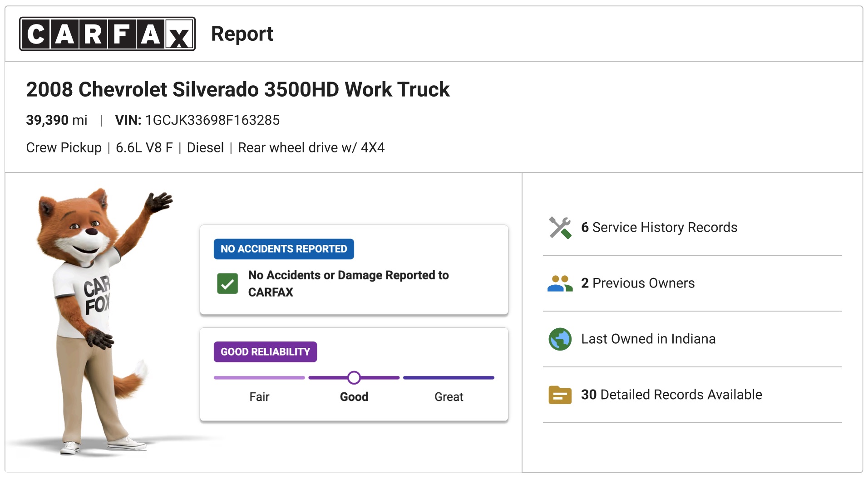
Task: Click the folder detailed records icon
Action: click(x=560, y=395)
